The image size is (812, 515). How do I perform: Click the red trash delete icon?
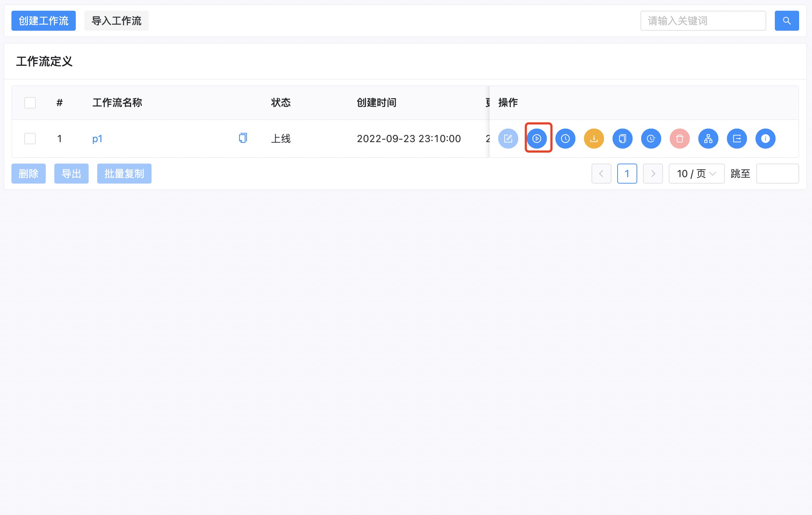[679, 139]
